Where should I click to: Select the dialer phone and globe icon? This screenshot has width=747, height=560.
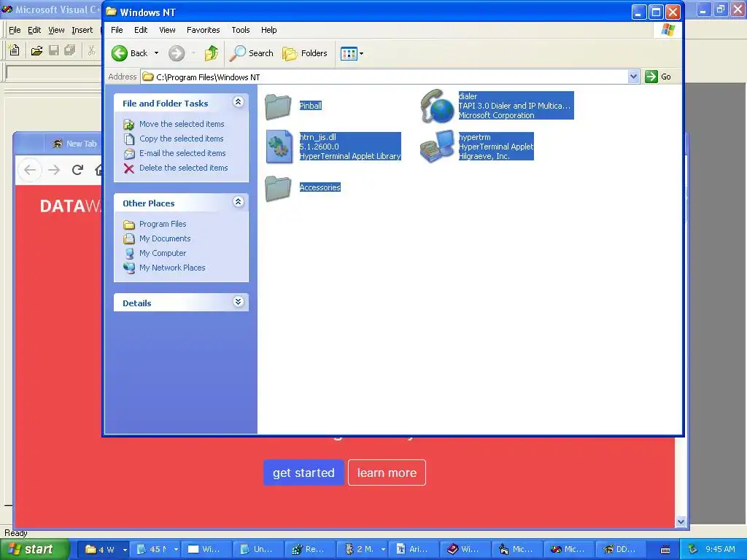pyautogui.click(x=437, y=106)
